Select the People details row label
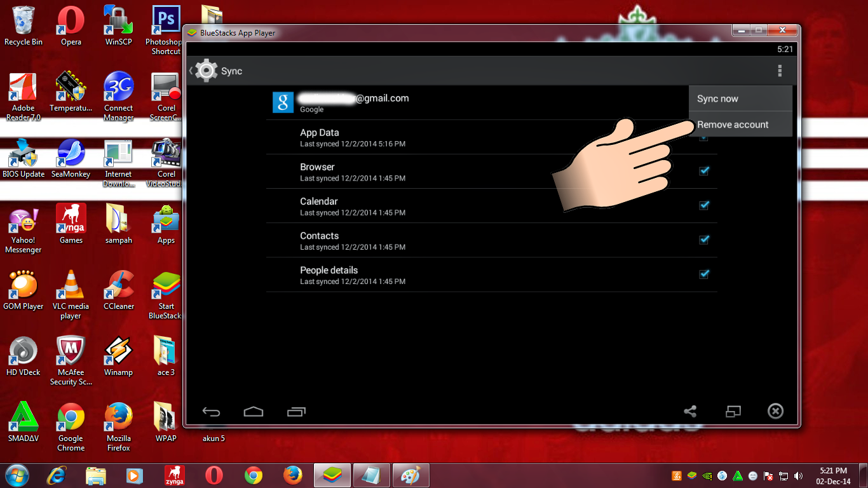The image size is (868, 488). [329, 270]
